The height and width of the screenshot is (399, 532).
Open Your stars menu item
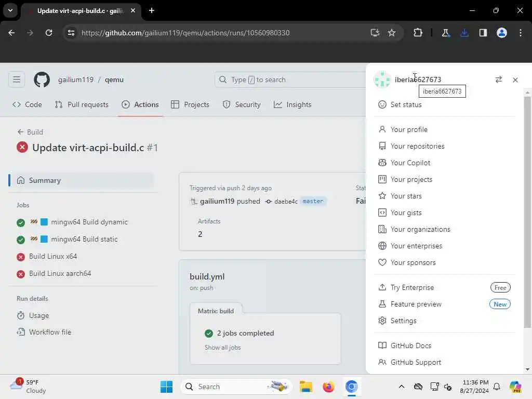pyautogui.click(x=445, y=196)
